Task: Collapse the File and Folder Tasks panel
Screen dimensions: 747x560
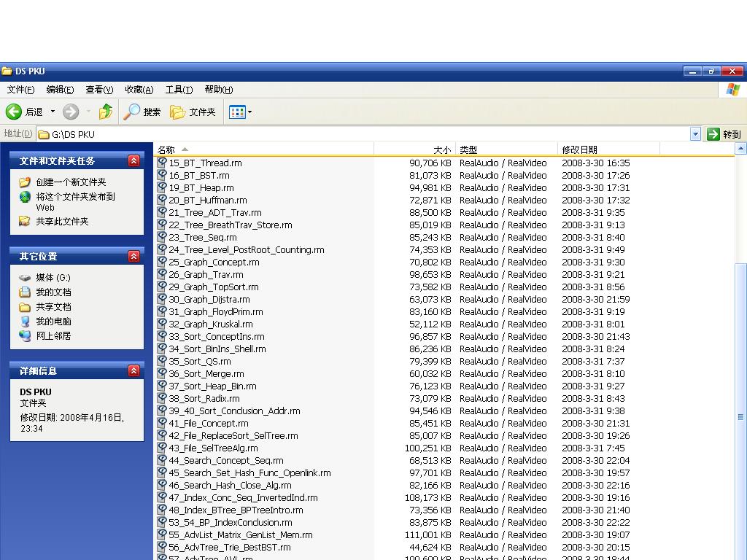Action: 133,160
